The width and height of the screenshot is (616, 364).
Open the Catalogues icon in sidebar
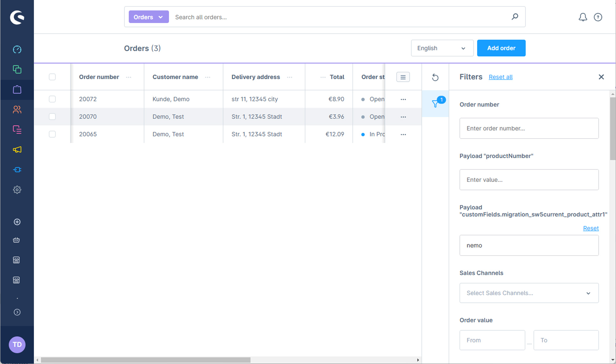click(17, 69)
